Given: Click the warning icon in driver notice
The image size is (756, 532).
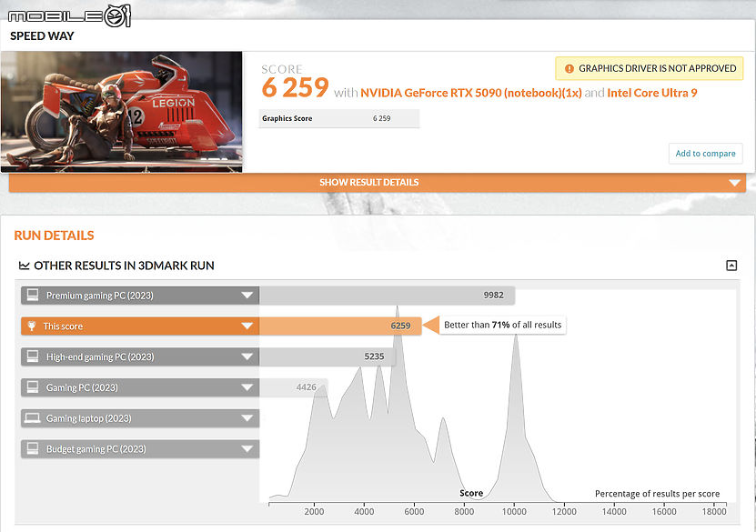Looking at the screenshot, I should point(569,68).
